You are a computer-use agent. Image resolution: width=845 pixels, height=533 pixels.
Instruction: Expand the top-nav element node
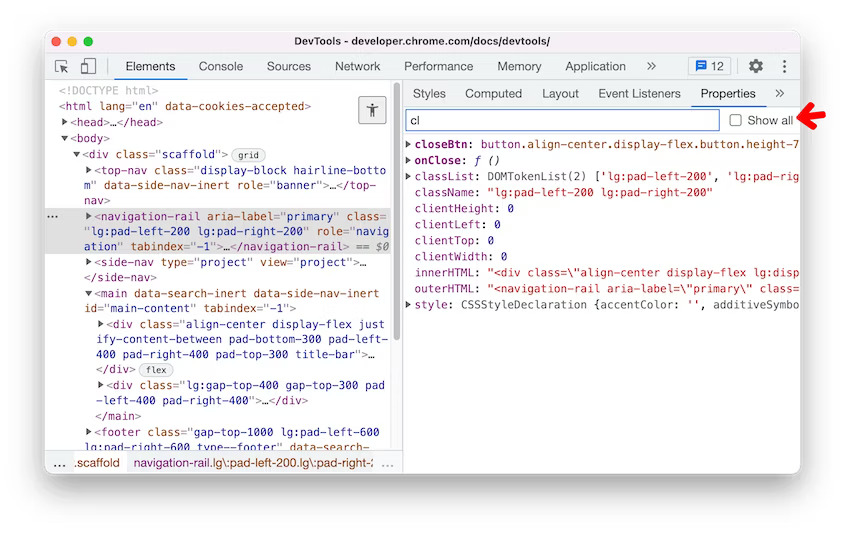pyautogui.click(x=88, y=170)
